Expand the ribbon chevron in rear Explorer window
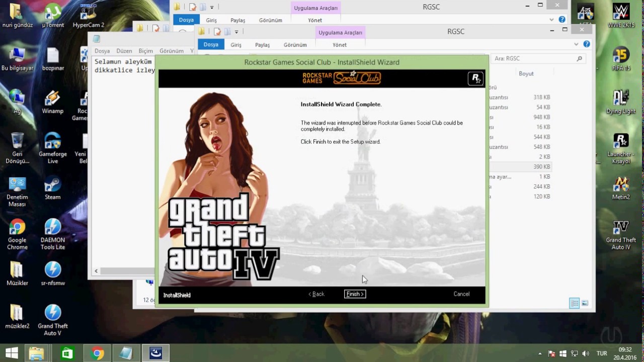Image resolution: width=644 pixels, height=362 pixels. pos(552,20)
